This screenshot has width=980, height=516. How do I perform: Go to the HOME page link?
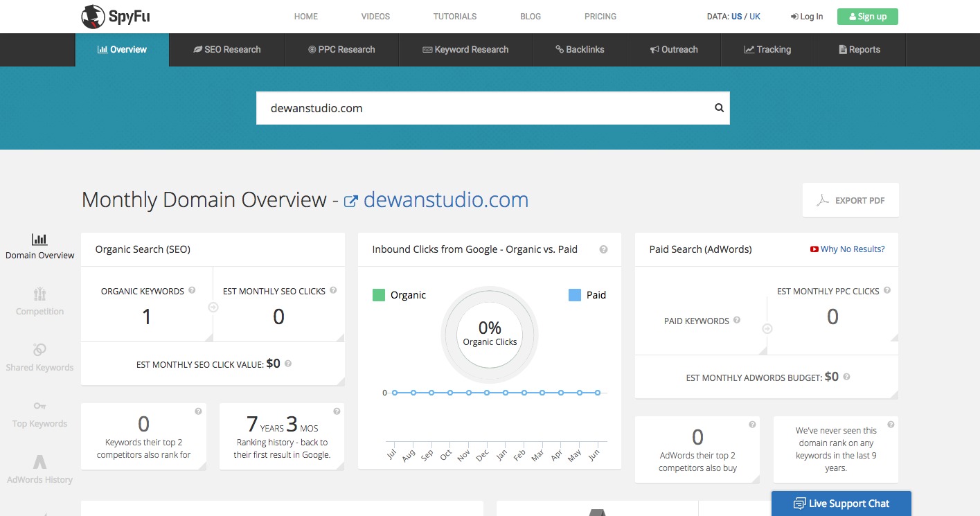[306, 17]
